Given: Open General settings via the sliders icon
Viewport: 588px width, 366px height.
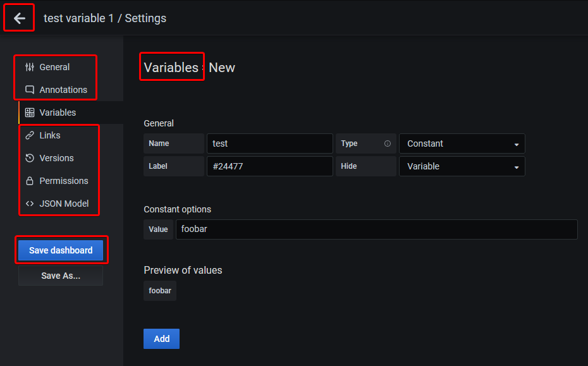Looking at the screenshot, I should click(x=29, y=66).
